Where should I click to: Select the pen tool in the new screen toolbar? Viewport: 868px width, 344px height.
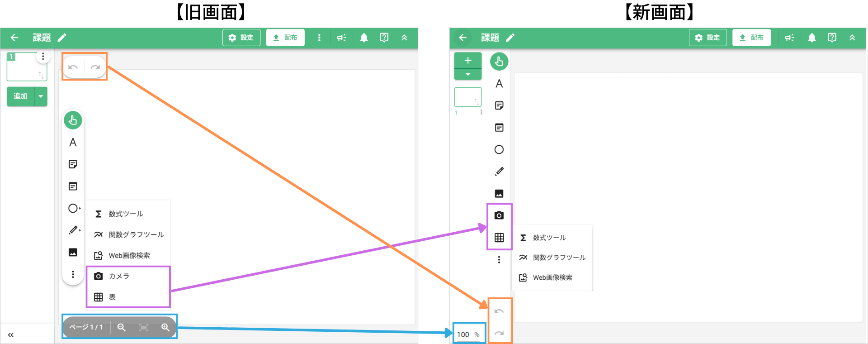(x=499, y=172)
